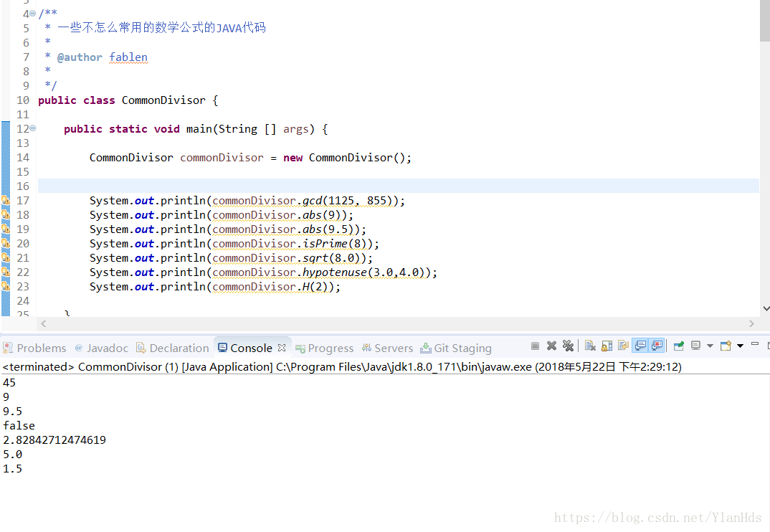This screenshot has height=532, width=770.
Task: Click the warning marker on line 23
Action: [6, 286]
